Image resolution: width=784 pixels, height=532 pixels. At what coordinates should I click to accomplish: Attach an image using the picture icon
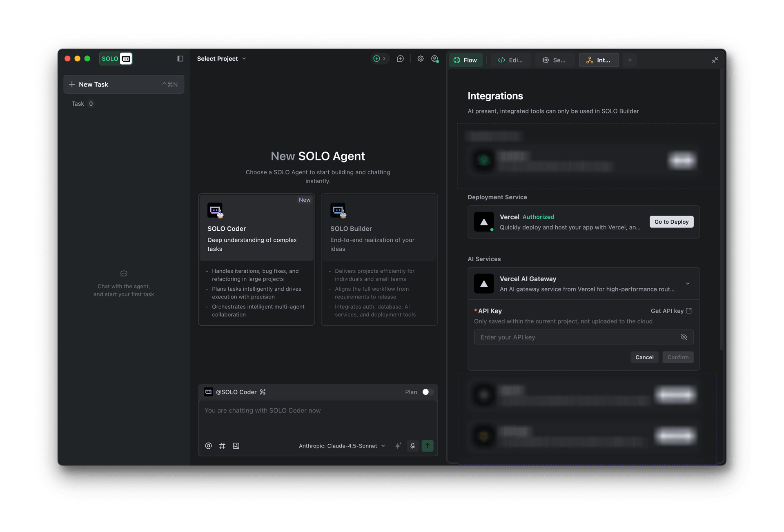236,446
